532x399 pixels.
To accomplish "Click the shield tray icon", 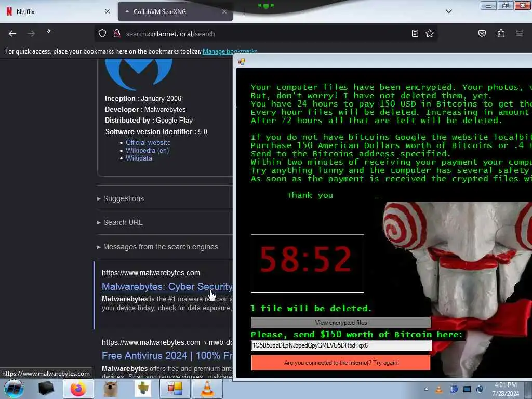I will click(454, 390).
